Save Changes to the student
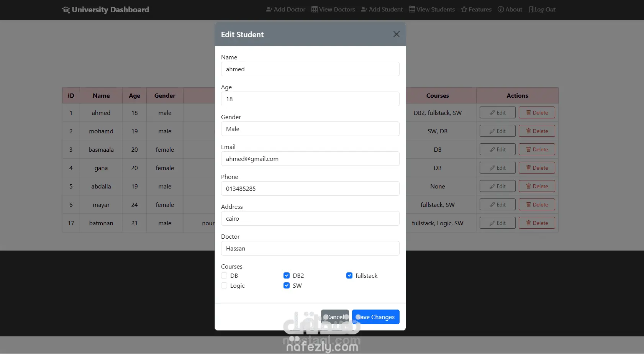 376,317
